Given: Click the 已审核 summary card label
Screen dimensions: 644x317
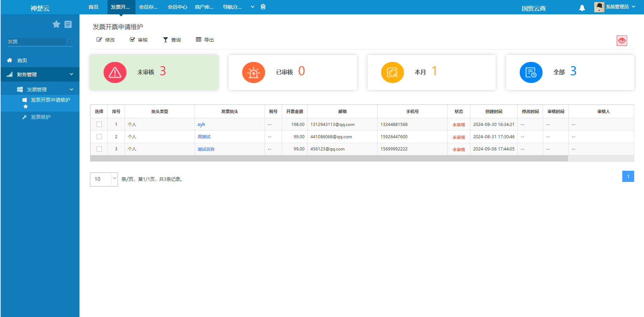Looking at the screenshot, I should (x=285, y=72).
